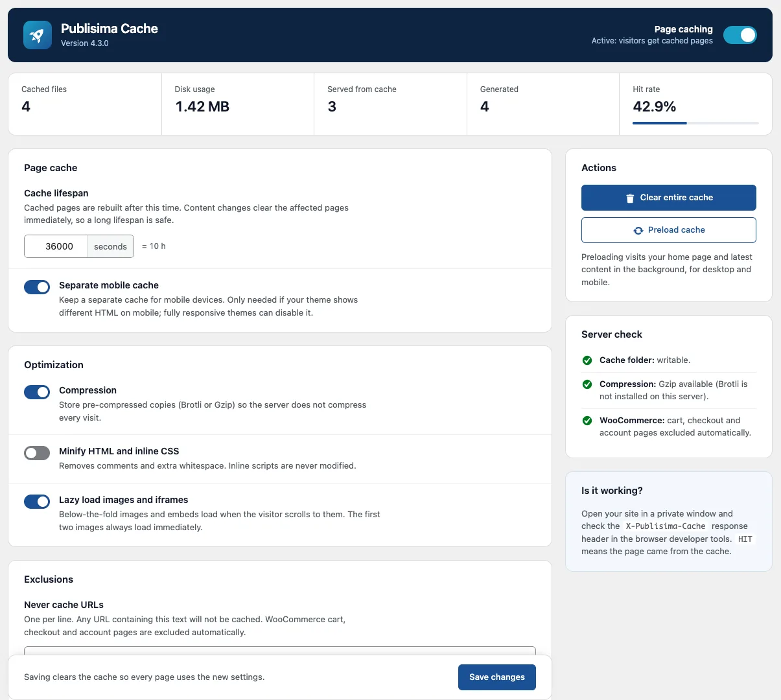Click the Exclusions section heading

coord(49,579)
